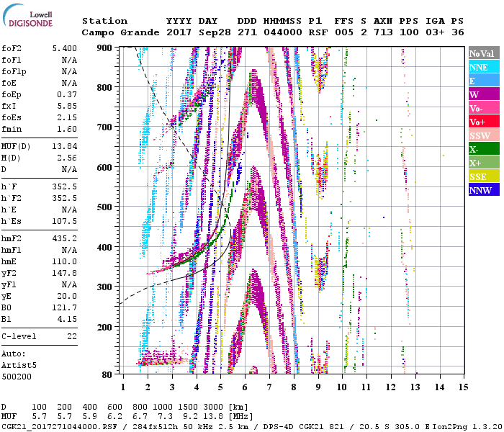Viewport: 504px width, 432px height.
Task: Click the NNE cyan legend swatch
Action: click(482, 67)
